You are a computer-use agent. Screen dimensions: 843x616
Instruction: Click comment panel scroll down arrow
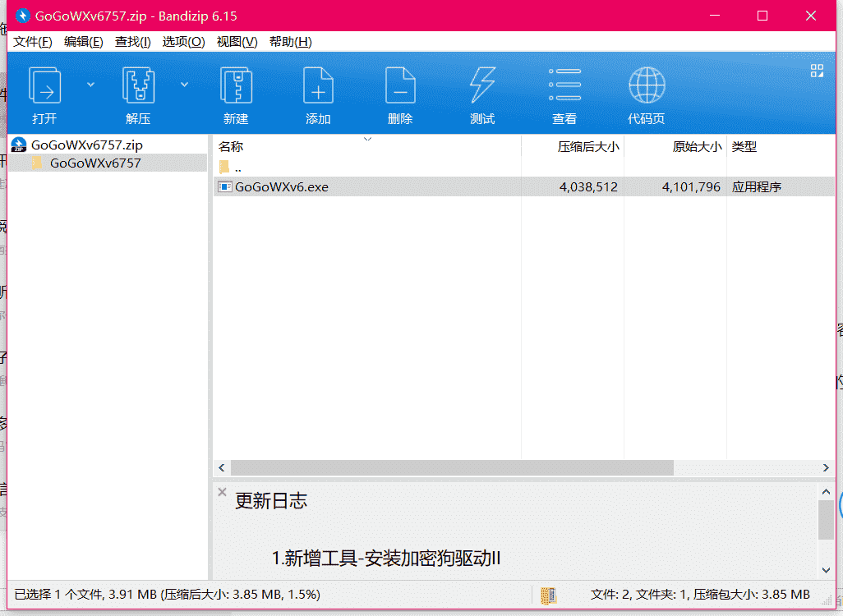[826, 570]
